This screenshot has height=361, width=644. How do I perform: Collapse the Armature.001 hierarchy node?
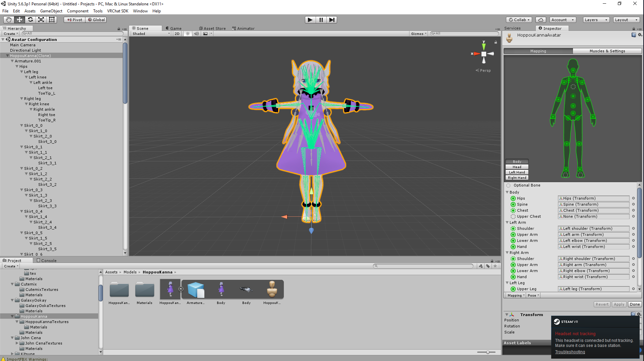[x=12, y=61]
